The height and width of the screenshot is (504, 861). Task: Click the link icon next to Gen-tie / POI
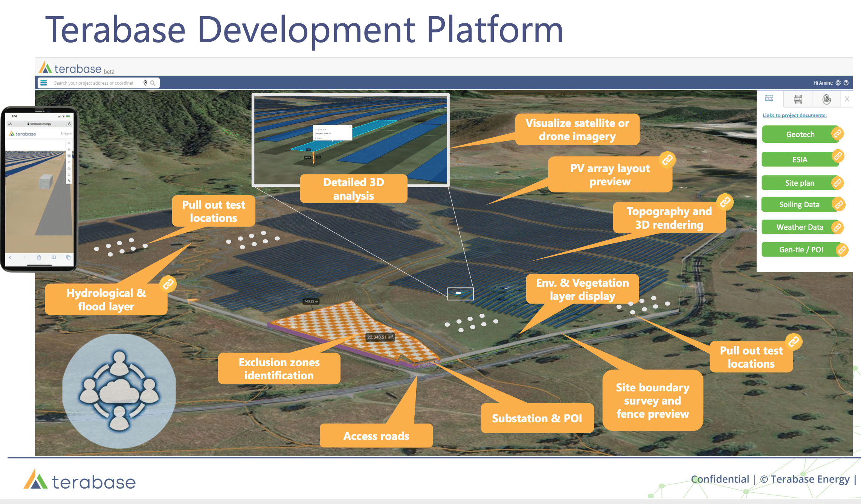point(842,249)
